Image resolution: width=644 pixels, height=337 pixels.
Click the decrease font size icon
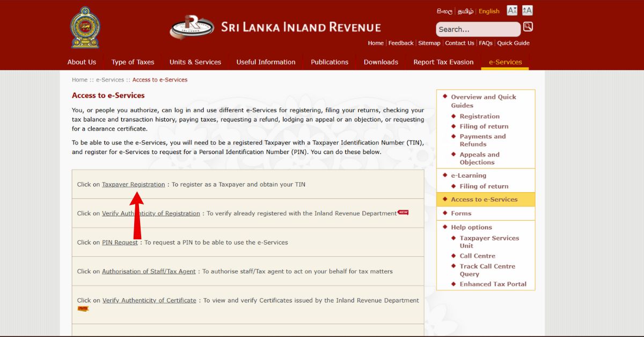(511, 10)
